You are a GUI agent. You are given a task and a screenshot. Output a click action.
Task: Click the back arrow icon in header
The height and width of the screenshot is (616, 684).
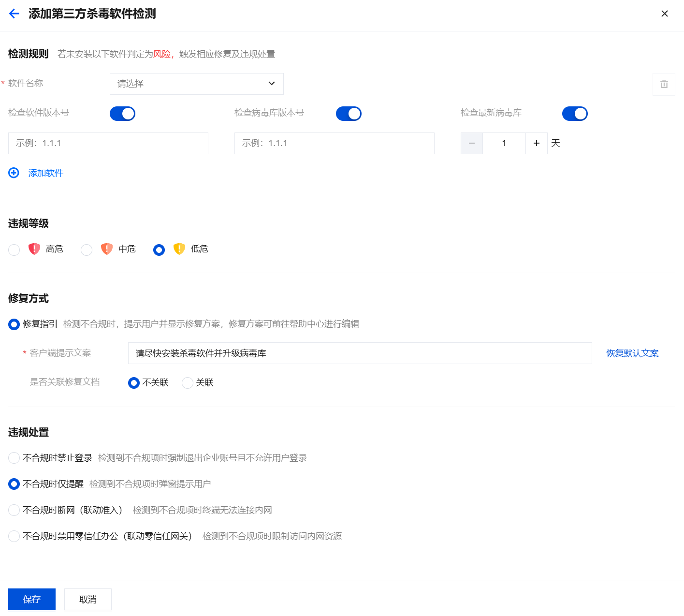tap(14, 14)
